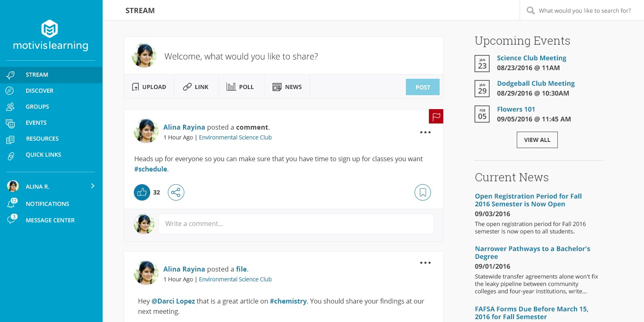Screen dimensions: 644x322
Task: Open the three-dot menu on comment post
Action: point(425,132)
